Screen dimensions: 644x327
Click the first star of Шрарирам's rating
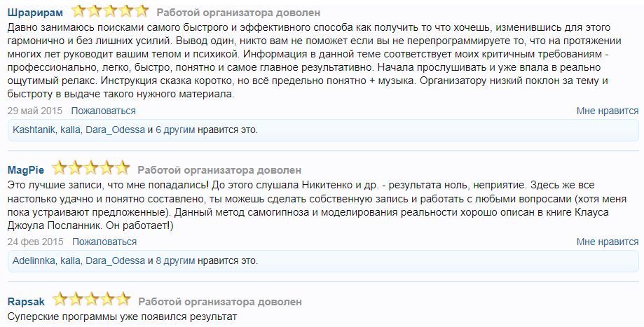(x=78, y=11)
